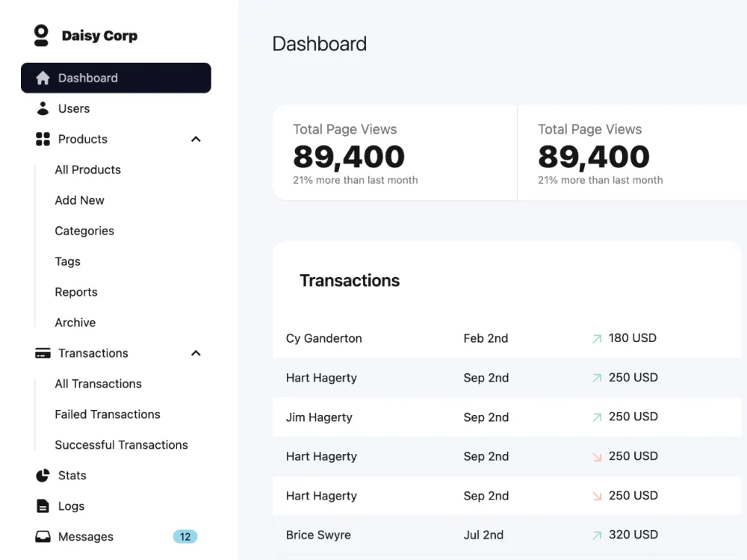Click the Products grid icon
Viewport: 747px width, 560px height.
point(43,139)
